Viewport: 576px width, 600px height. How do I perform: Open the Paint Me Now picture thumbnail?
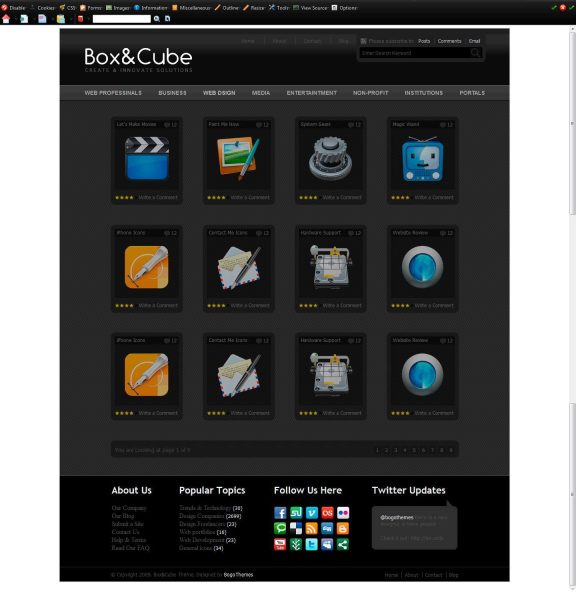pyautogui.click(x=238, y=159)
